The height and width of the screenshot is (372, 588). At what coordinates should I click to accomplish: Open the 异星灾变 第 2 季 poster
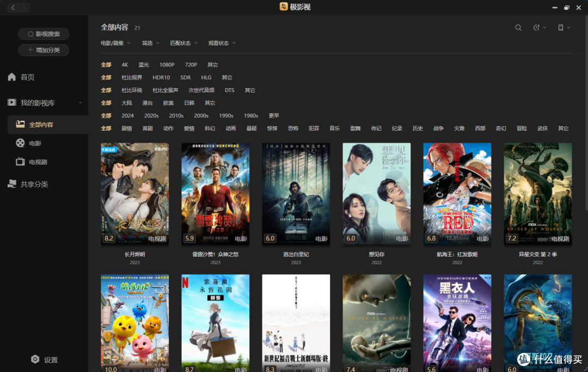538,193
